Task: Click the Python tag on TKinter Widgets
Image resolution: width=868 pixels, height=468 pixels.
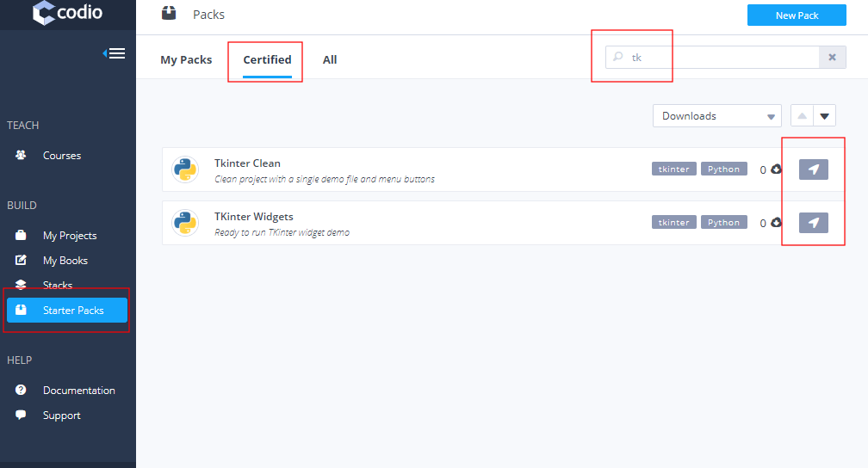Action: coord(723,222)
